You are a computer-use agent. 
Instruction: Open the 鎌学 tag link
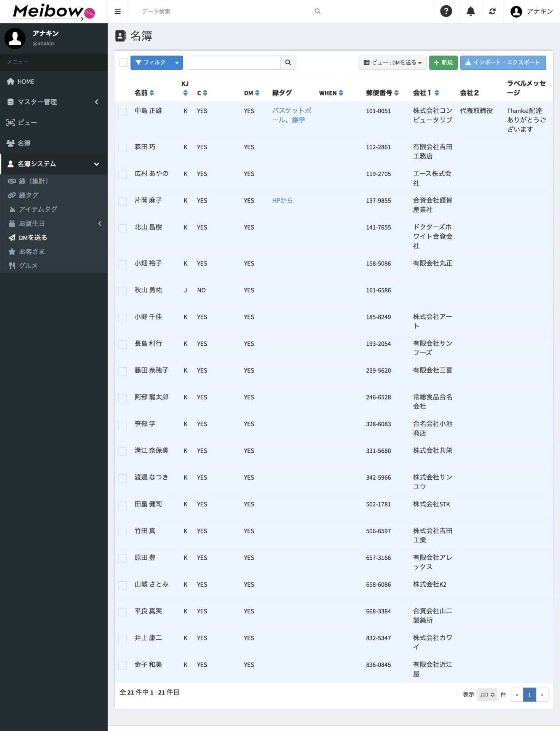click(298, 120)
